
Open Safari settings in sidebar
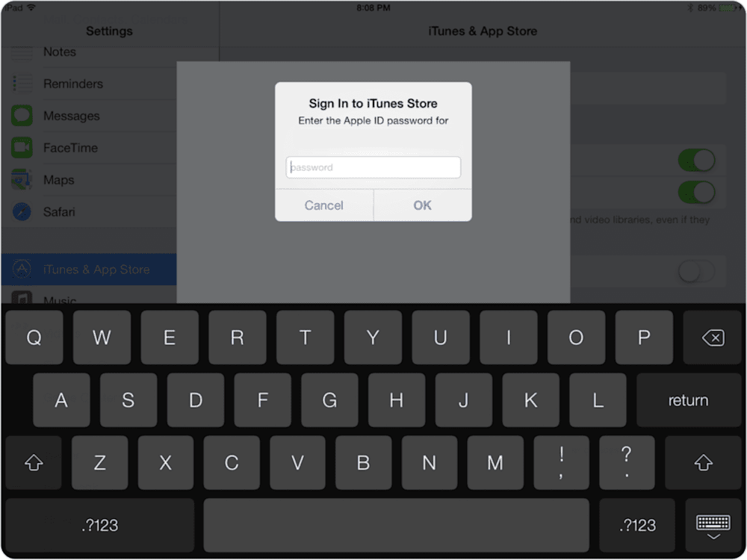pos(89,211)
